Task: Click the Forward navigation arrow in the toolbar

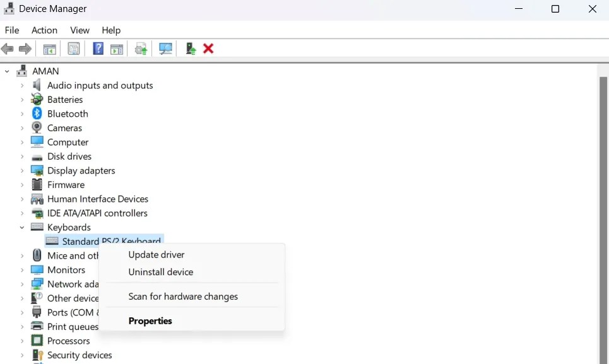Action: [x=25, y=49]
